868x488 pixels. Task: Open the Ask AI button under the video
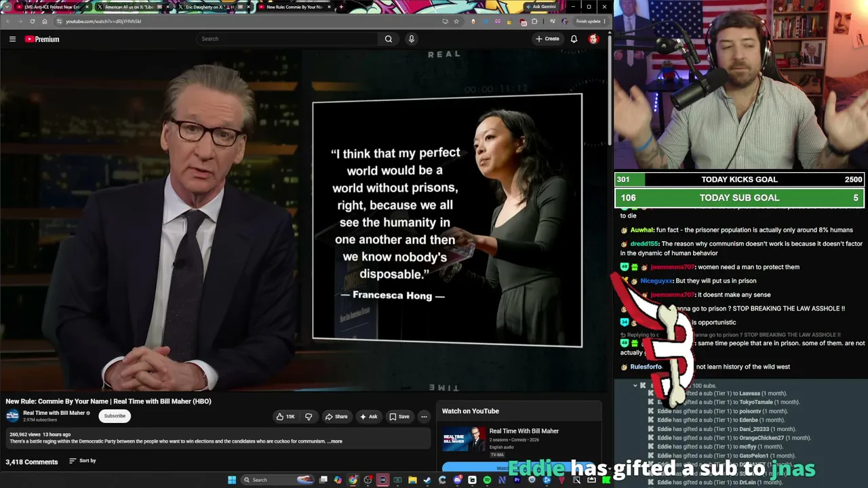(369, 417)
